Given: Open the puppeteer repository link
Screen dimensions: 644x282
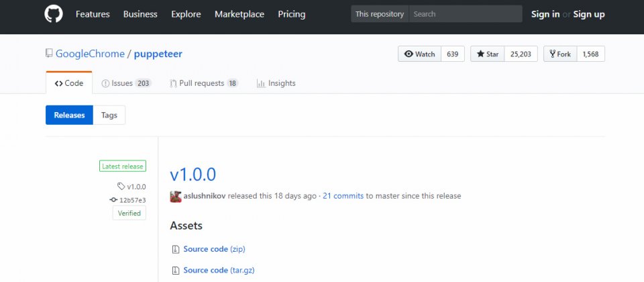Looking at the screenshot, I should click(158, 54).
